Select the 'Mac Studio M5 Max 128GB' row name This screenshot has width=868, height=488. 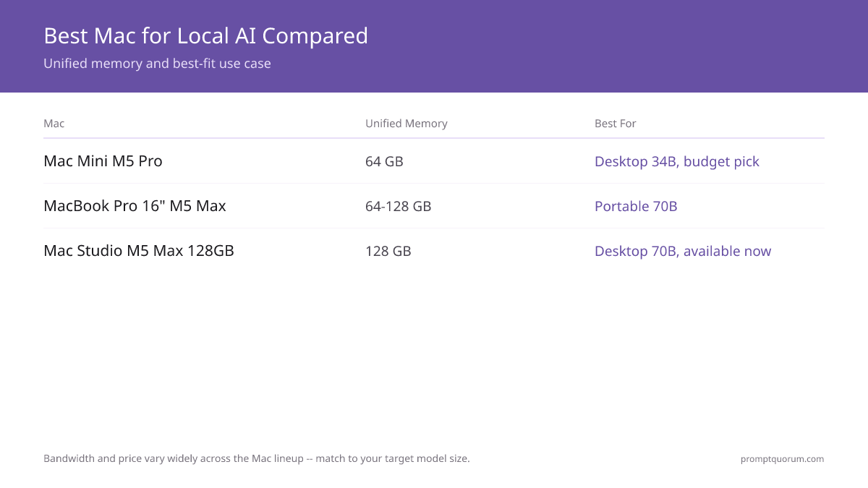pyautogui.click(x=139, y=251)
